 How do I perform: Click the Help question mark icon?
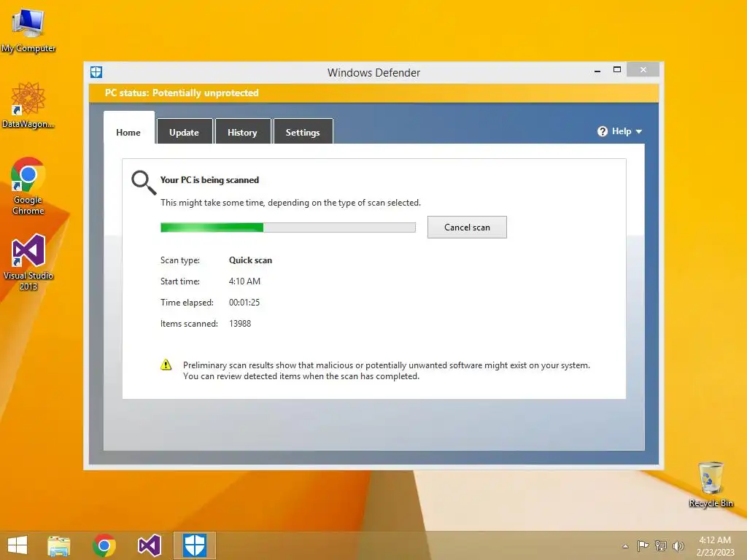click(602, 131)
